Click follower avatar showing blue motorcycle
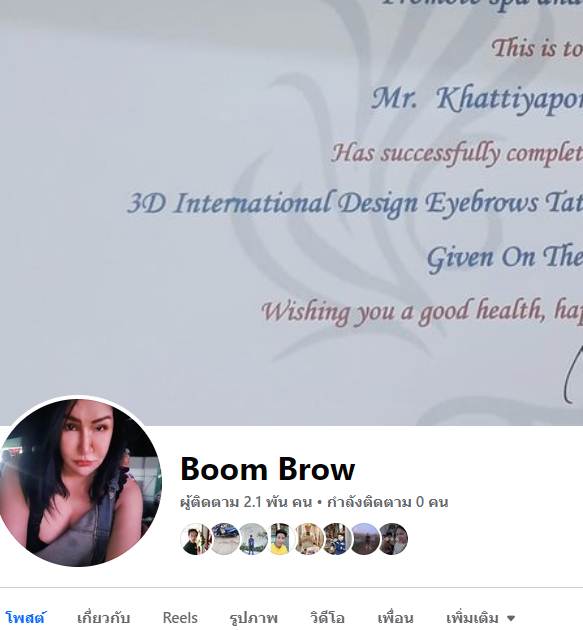 click(x=224, y=539)
